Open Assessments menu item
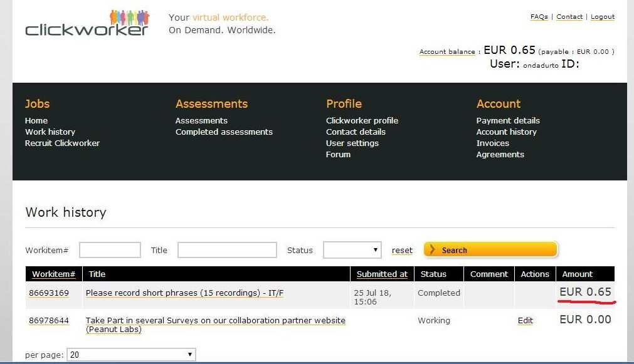The height and width of the screenshot is (364, 634). coord(201,120)
